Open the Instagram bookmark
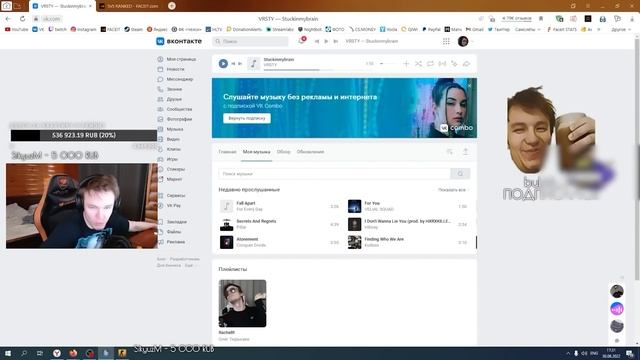640x360 pixels. [x=83, y=29]
